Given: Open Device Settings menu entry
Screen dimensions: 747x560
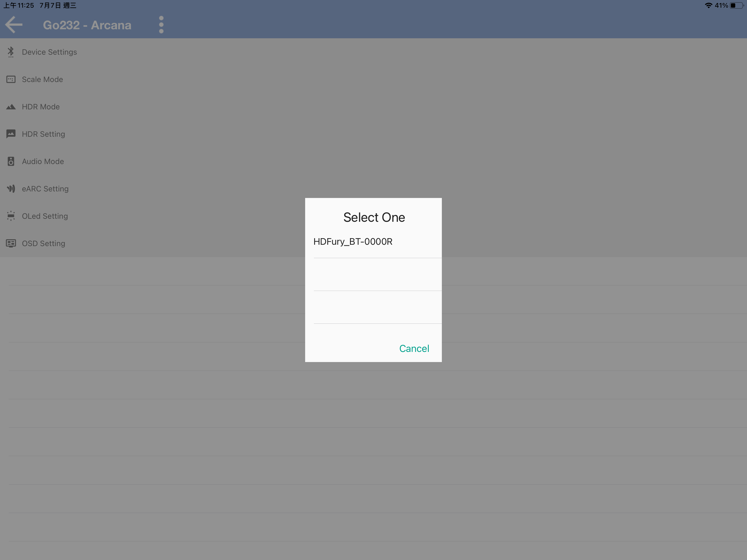Looking at the screenshot, I should (x=49, y=52).
